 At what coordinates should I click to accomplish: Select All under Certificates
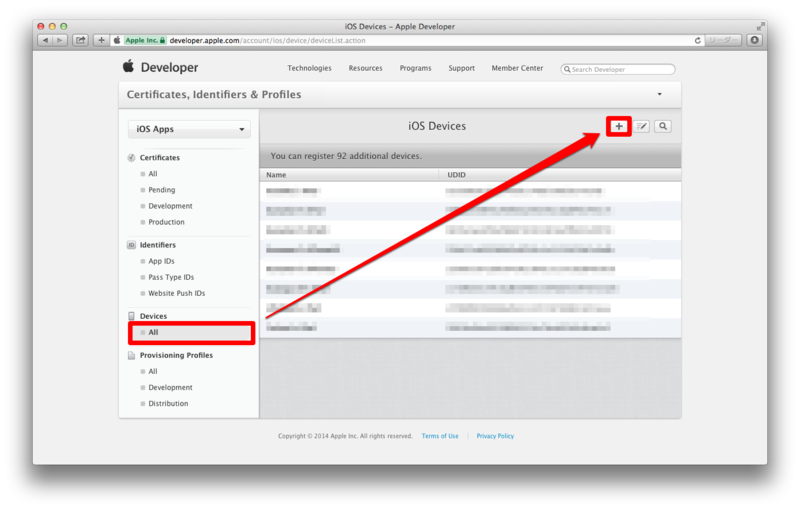tap(153, 174)
